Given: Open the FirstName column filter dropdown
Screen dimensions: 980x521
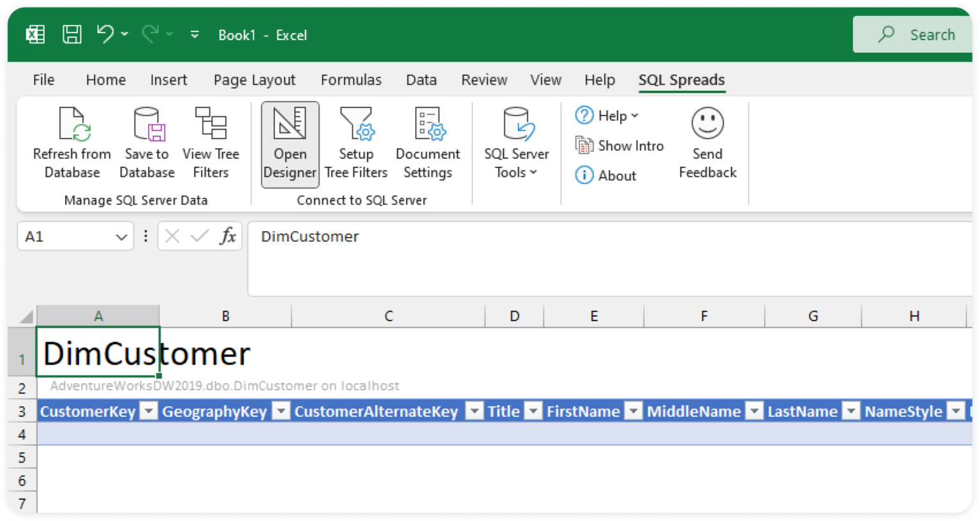Looking at the screenshot, I should (x=633, y=411).
